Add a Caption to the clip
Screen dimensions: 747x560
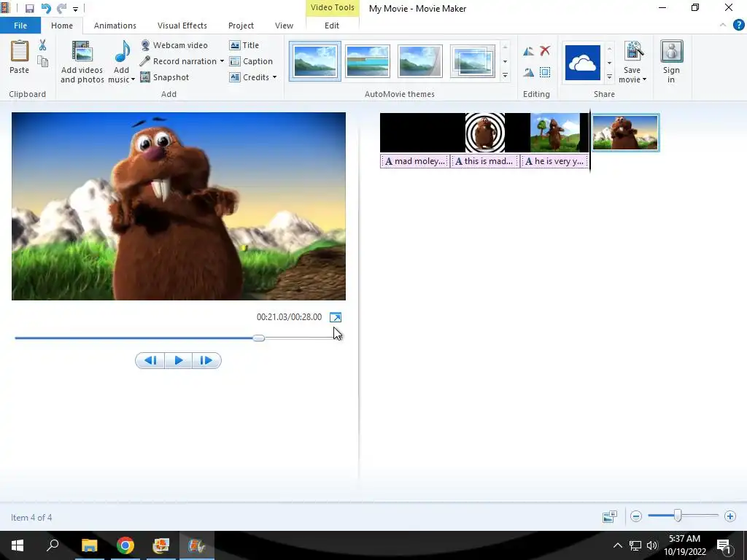tap(251, 61)
